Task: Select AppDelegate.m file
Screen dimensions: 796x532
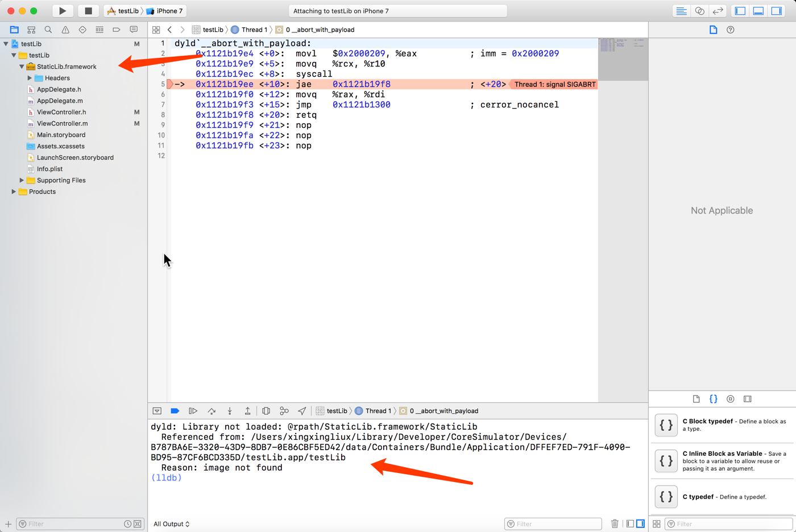Action: [60, 101]
